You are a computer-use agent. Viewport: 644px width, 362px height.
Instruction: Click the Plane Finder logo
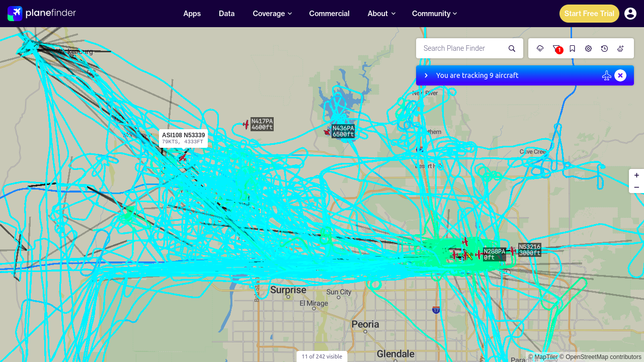click(x=42, y=13)
